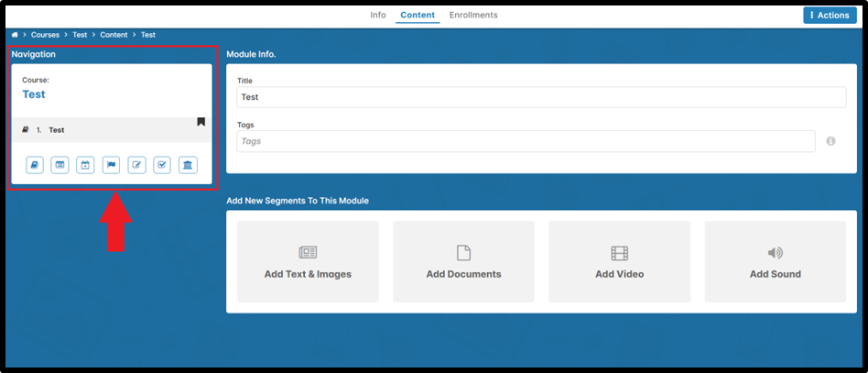Click Add Sound segment button
This screenshot has height=373, width=868.
coord(775,261)
